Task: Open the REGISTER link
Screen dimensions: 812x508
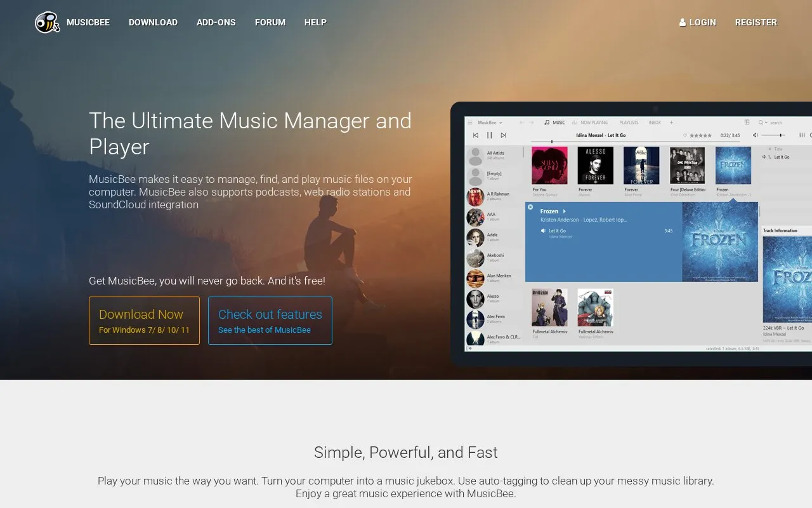Action: 756,22
